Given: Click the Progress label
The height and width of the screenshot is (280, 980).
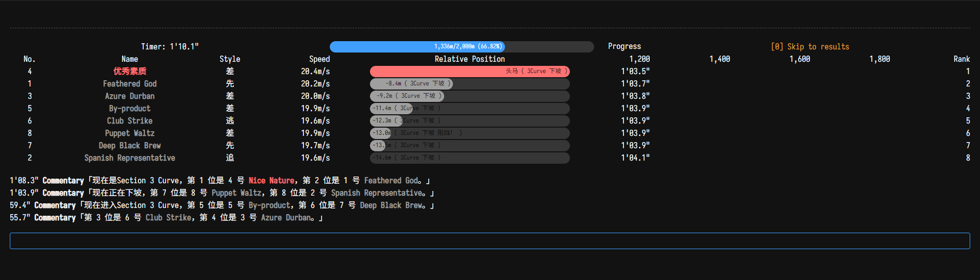Looking at the screenshot, I should pos(624,47).
